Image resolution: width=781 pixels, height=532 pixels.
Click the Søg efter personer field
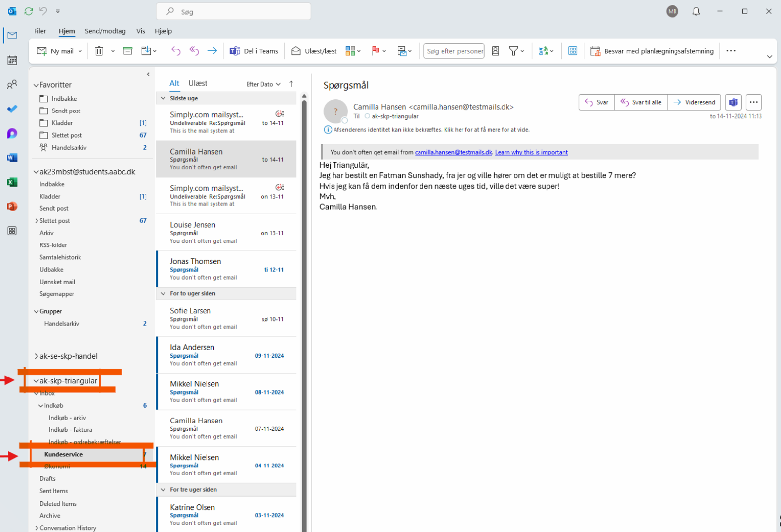(x=454, y=51)
